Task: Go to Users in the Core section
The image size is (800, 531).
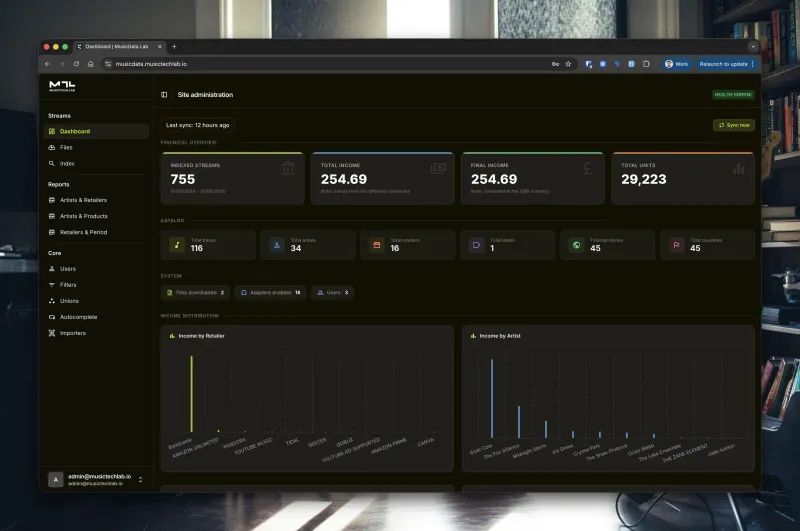Action: (x=96, y=269)
